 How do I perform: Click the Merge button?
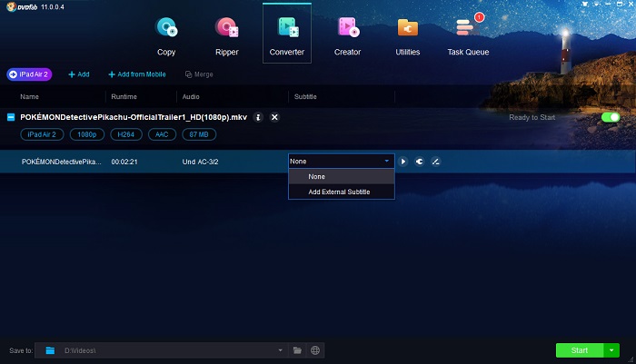pyautogui.click(x=199, y=74)
